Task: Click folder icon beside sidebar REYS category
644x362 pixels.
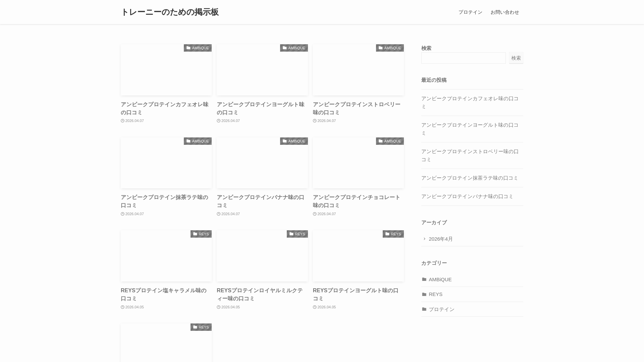Action: (x=424, y=294)
